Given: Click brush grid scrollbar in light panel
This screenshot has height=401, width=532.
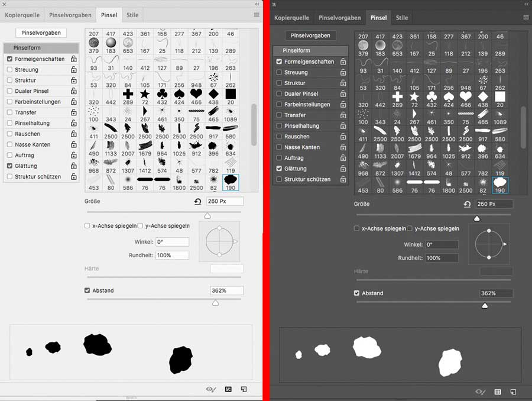Looking at the screenshot, I should (254, 124).
